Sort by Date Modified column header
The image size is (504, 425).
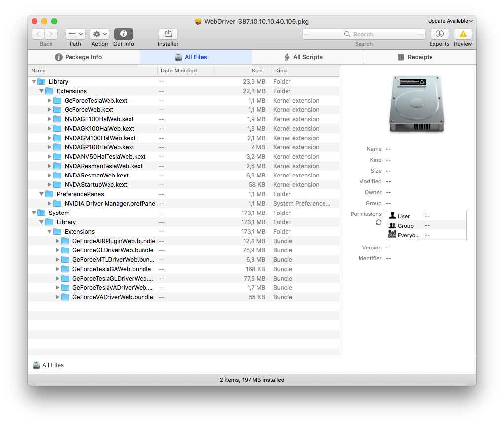[186, 71]
